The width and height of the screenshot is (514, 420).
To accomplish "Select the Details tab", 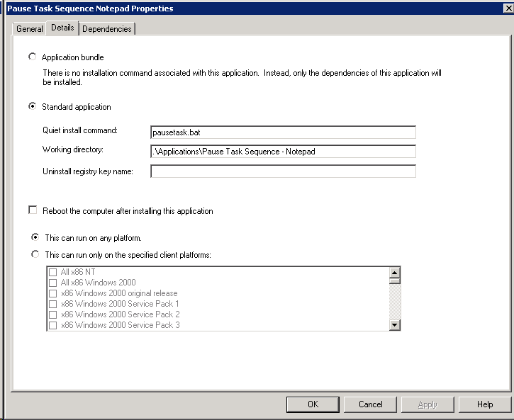I will [x=62, y=28].
